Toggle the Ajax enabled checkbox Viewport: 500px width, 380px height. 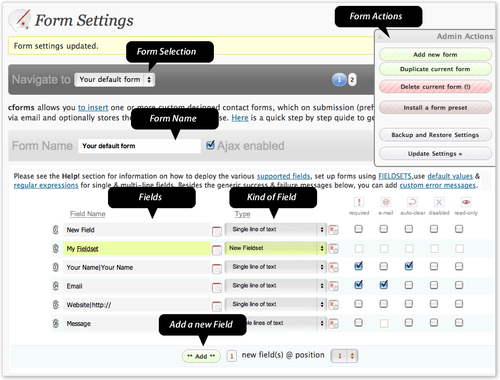click(x=210, y=145)
